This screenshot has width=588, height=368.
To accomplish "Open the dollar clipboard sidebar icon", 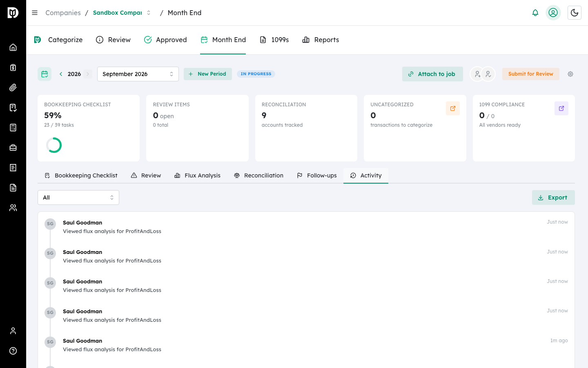I will [x=13, y=67].
